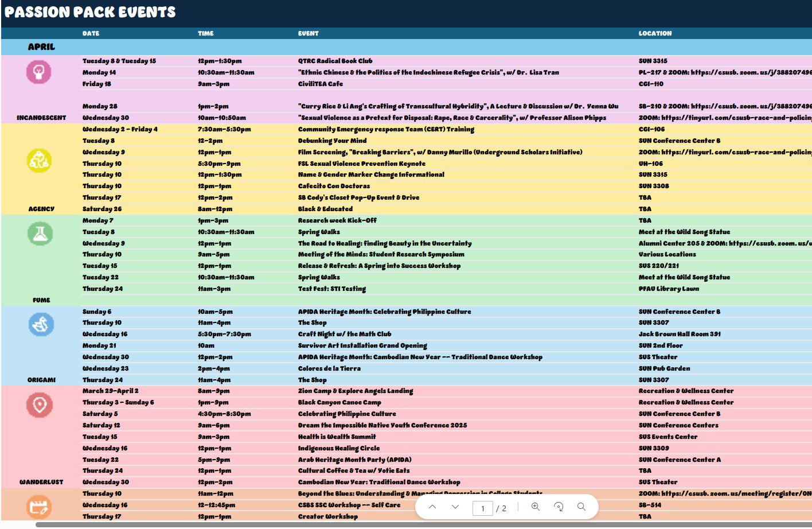Select the Cafecito Con Doctoras event
Viewport: 812px width, 529px height.
334,186
